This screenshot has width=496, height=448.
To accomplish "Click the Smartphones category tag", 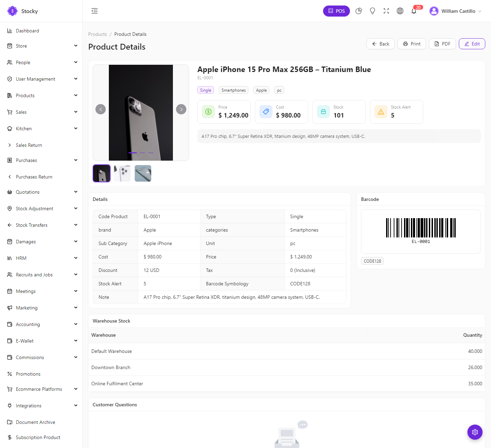I will pyautogui.click(x=234, y=90).
